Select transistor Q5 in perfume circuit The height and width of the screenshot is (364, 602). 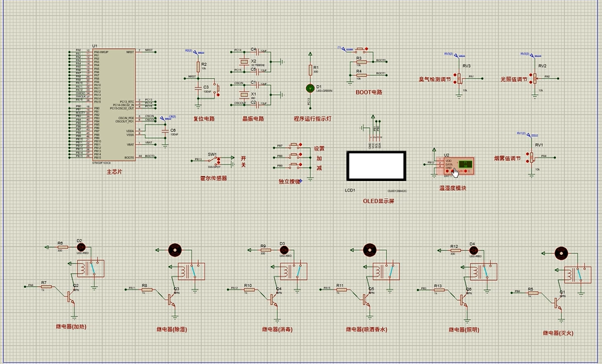(x=366, y=300)
